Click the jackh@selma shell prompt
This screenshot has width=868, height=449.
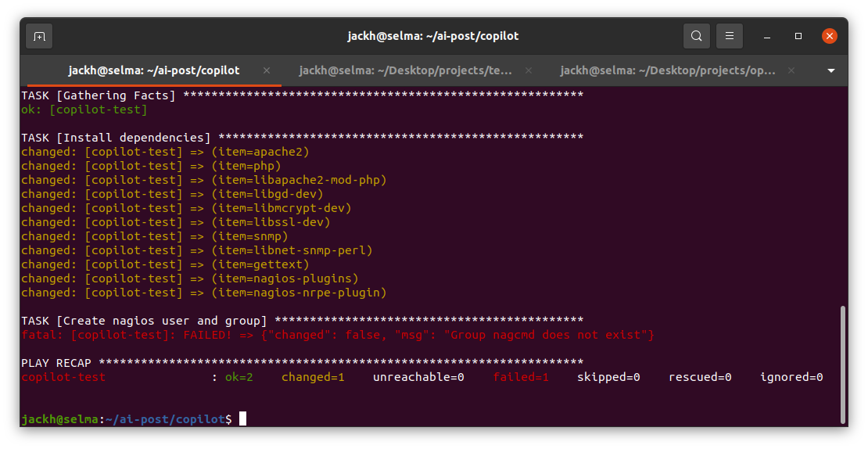[x=126, y=419]
